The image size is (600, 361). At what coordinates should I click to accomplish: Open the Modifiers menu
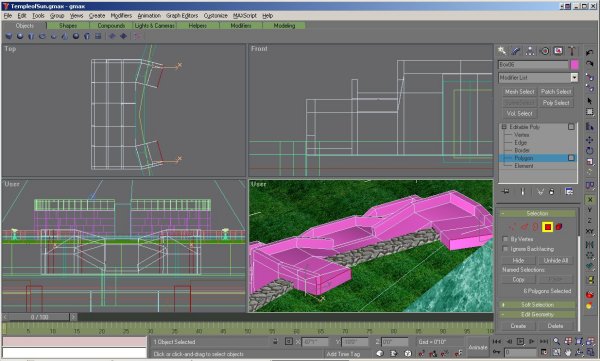[x=121, y=16]
